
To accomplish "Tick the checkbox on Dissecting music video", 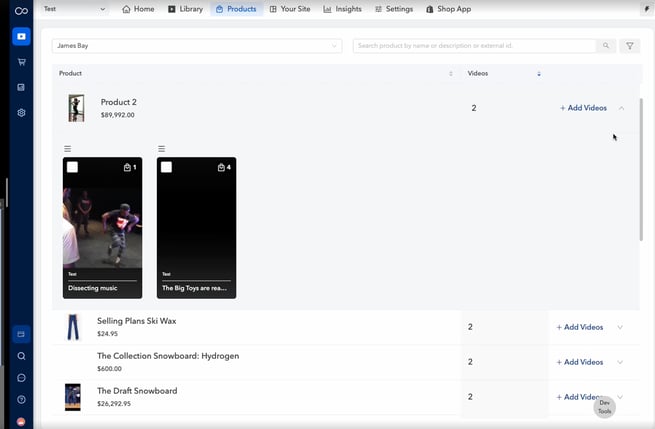I will click(x=73, y=167).
